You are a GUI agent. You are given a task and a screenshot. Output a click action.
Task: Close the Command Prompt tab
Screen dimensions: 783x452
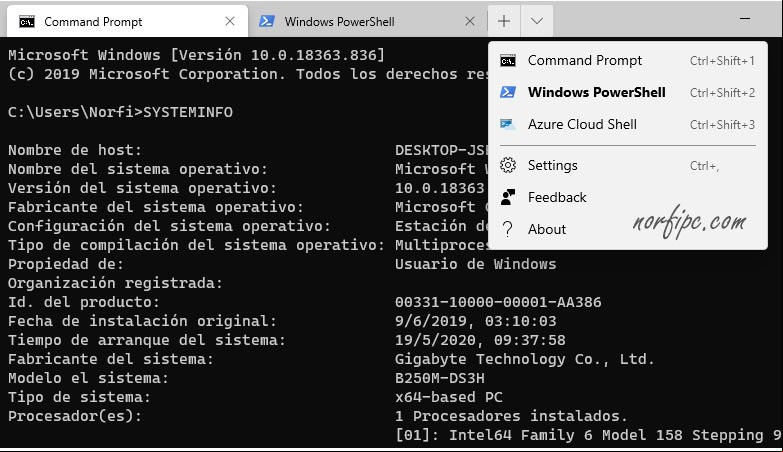pos(230,21)
